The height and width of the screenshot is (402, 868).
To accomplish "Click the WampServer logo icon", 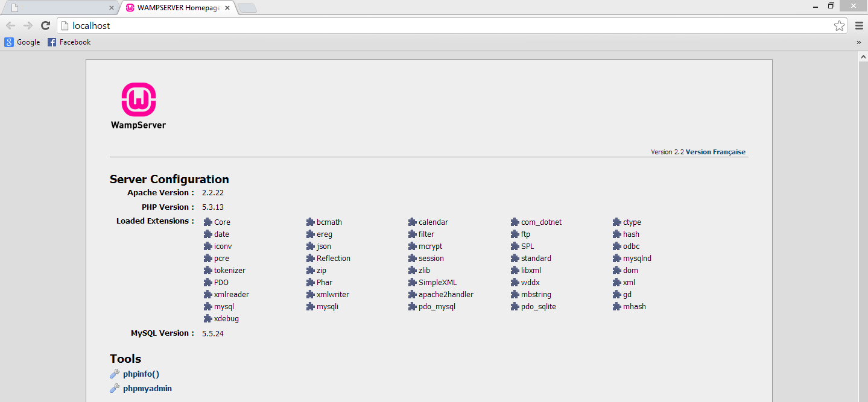I will (139, 99).
